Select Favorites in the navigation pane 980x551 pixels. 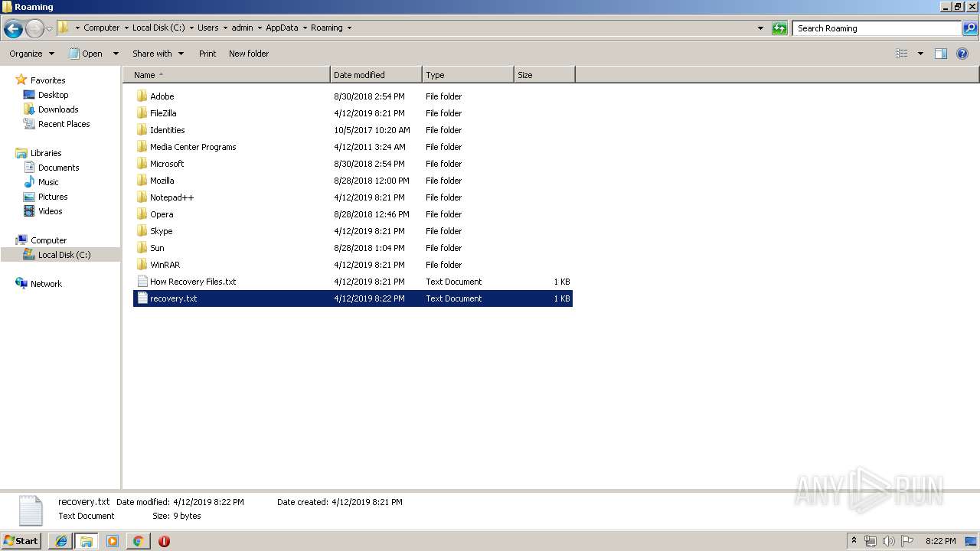(47, 80)
